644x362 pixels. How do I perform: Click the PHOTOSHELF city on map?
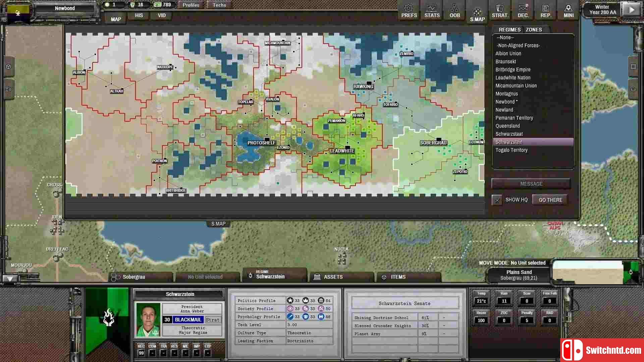tap(261, 143)
